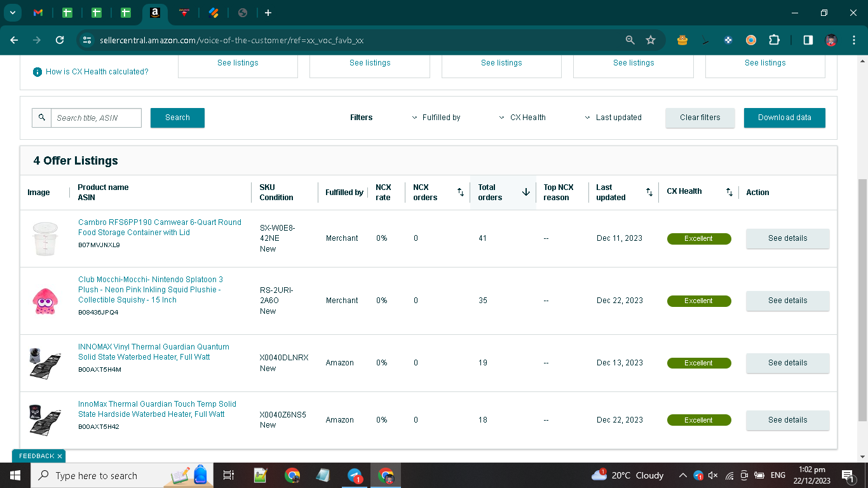Switch to the Gmail browser tab
868x488 pixels.
pyautogui.click(x=38, y=13)
